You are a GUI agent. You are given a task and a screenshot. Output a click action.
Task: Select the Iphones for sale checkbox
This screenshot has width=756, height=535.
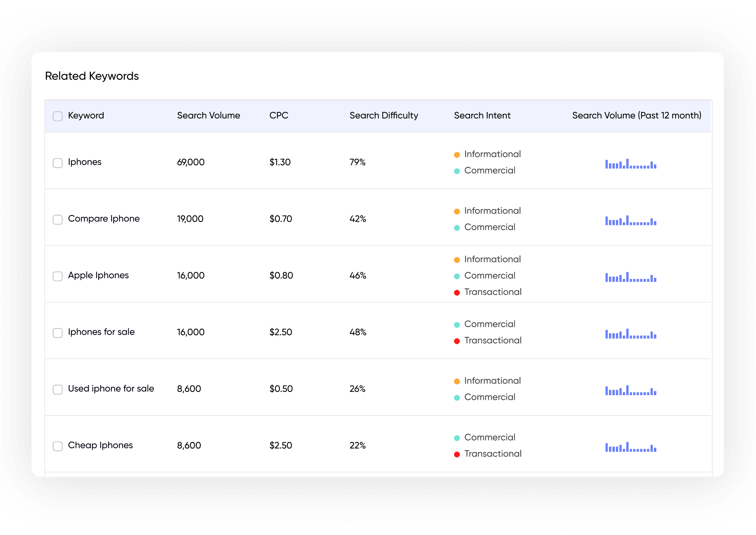coord(58,333)
